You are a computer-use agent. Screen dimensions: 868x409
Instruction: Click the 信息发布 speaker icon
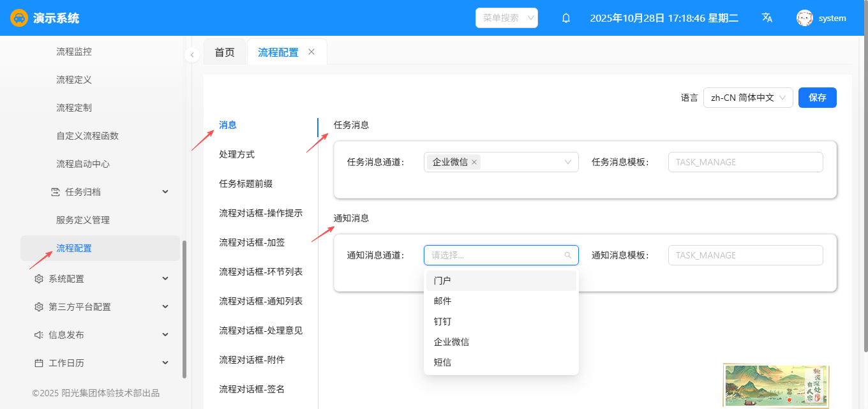click(38, 335)
